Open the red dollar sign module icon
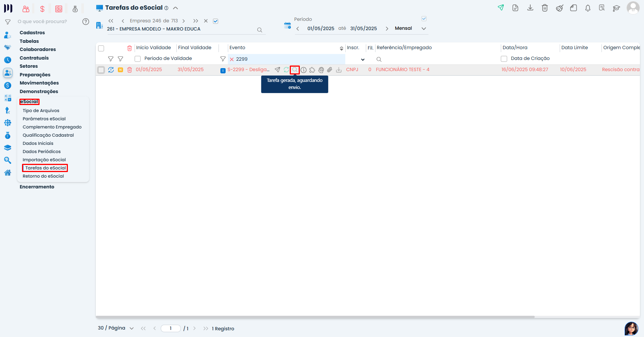 (x=42, y=9)
